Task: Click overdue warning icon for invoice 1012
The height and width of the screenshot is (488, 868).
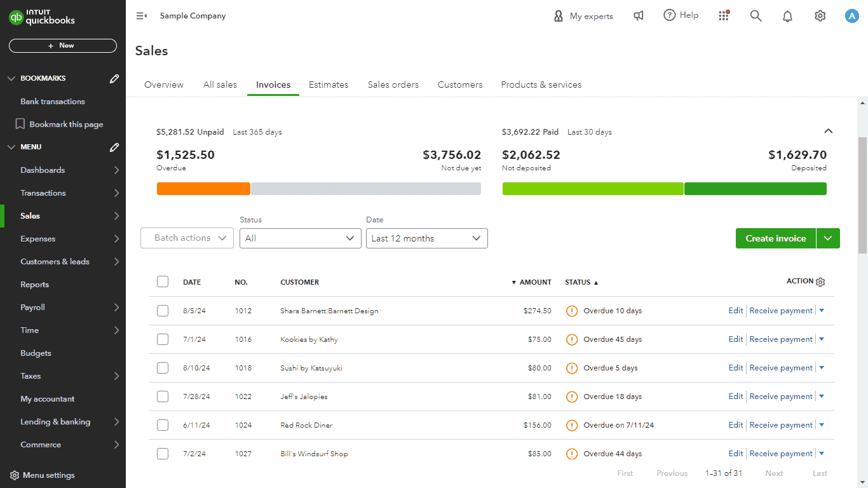Action: point(572,311)
